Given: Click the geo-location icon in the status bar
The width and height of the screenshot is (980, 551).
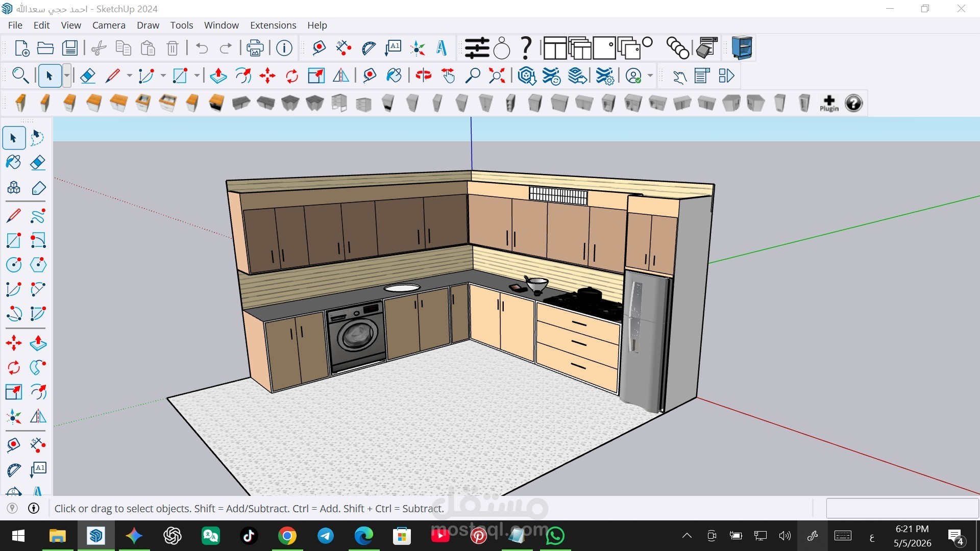Looking at the screenshot, I should point(12,508).
